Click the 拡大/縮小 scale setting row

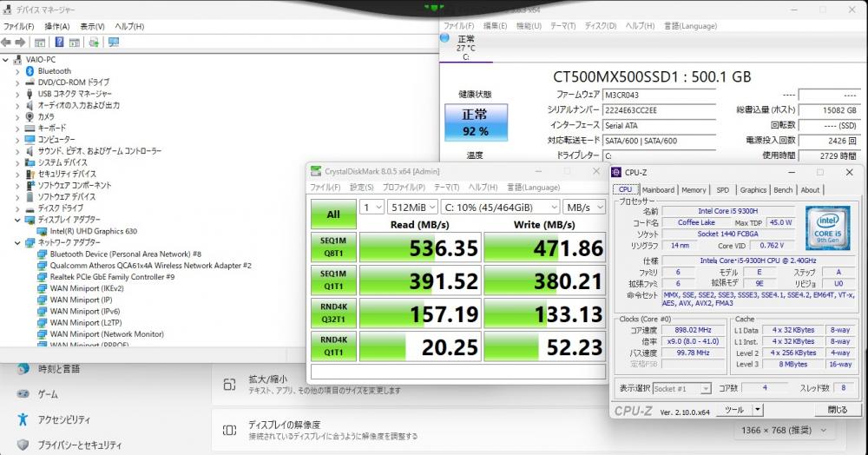tap(529, 384)
